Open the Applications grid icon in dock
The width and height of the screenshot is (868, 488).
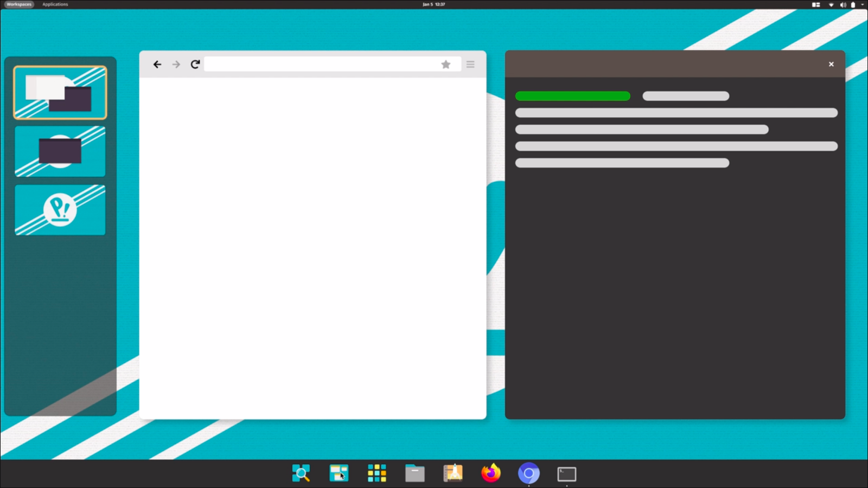tap(377, 473)
